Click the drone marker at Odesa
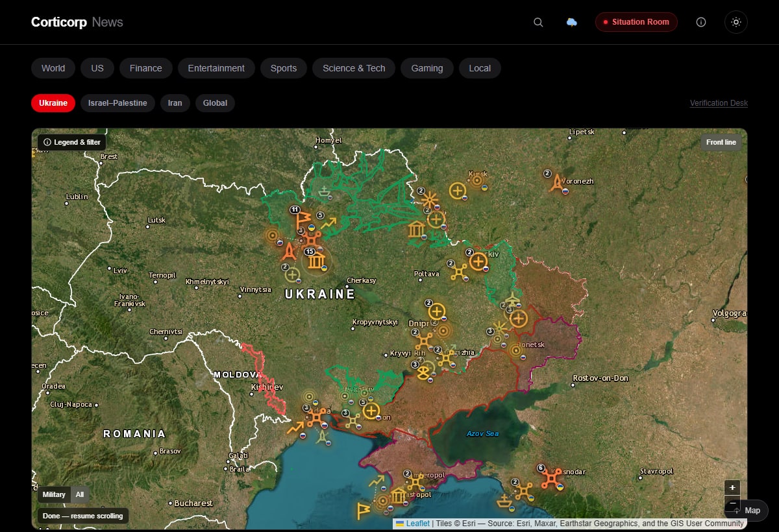The width and height of the screenshot is (779, 532). tap(316, 417)
